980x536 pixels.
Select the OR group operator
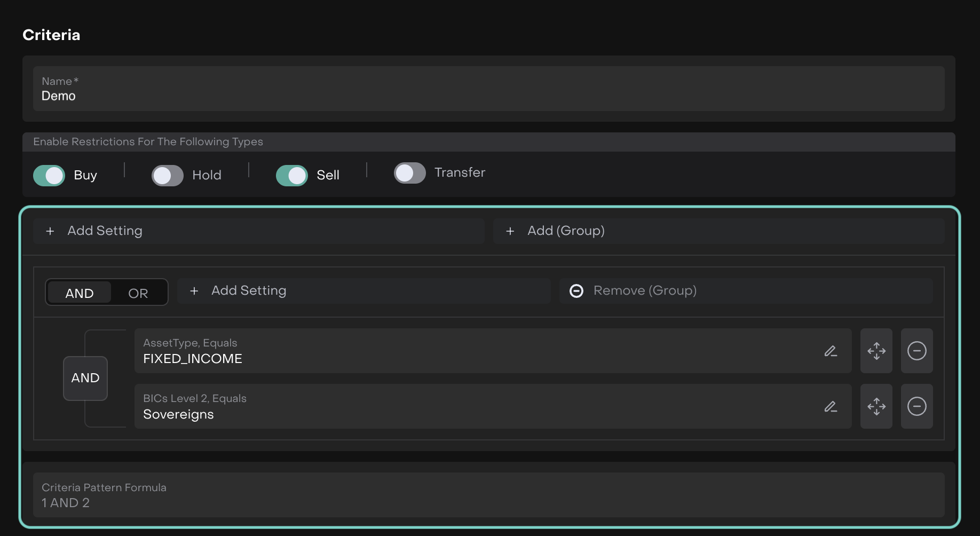coord(138,293)
